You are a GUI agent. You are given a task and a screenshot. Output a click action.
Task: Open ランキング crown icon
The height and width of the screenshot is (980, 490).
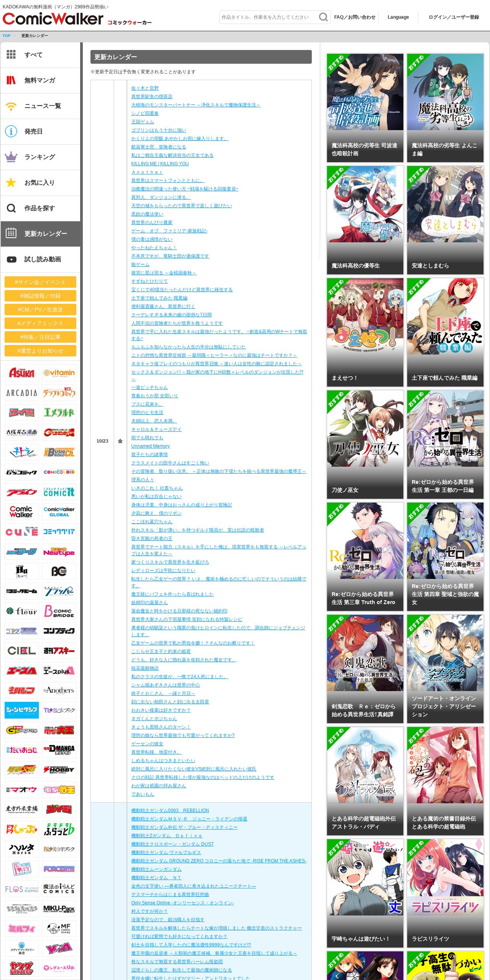(x=11, y=157)
